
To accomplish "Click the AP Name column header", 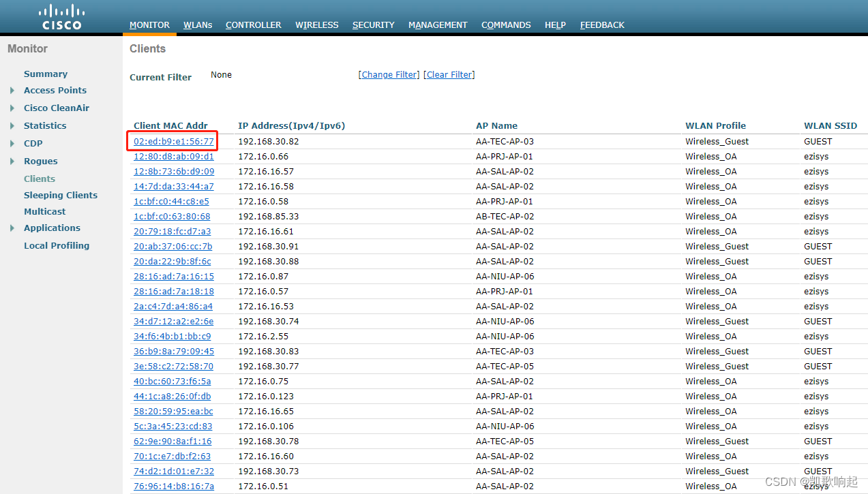I will coord(496,125).
